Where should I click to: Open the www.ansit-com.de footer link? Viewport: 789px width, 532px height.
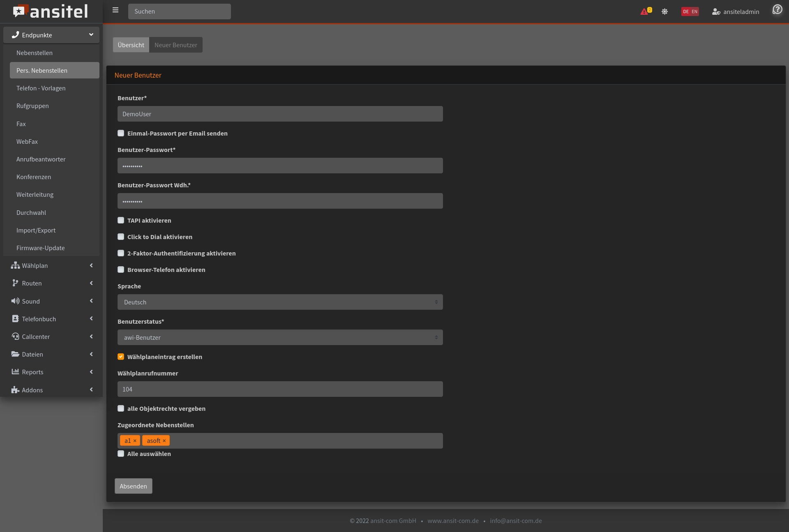click(453, 521)
